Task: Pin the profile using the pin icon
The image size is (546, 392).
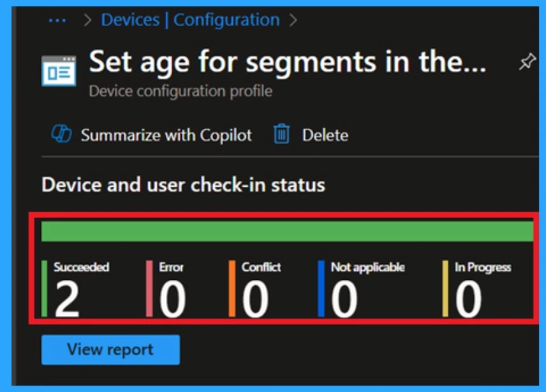Action: pyautogui.click(x=527, y=61)
